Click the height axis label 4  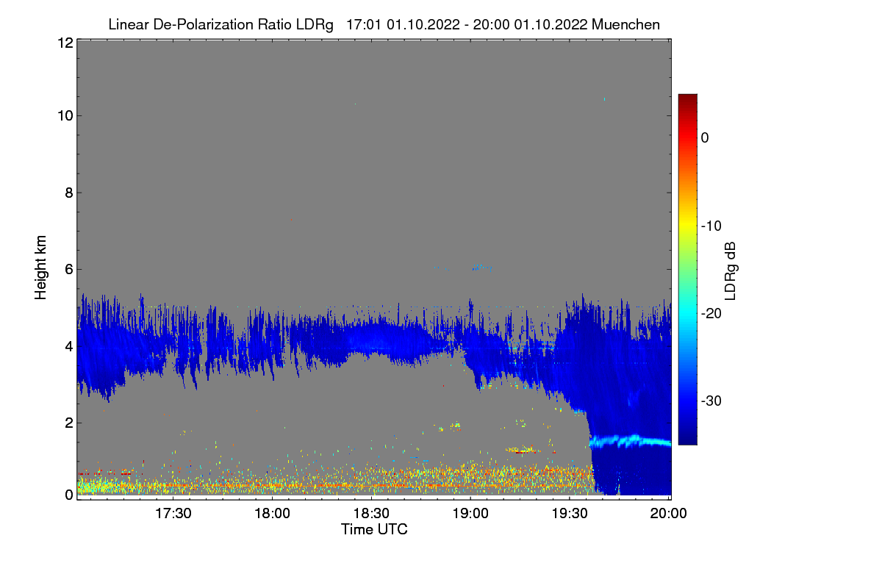pos(68,345)
